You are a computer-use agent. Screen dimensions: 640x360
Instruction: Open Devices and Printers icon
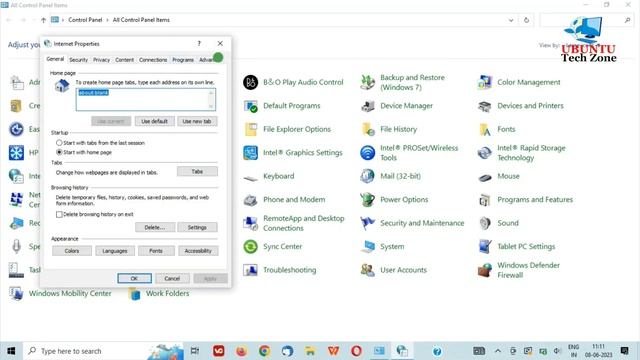click(485, 106)
